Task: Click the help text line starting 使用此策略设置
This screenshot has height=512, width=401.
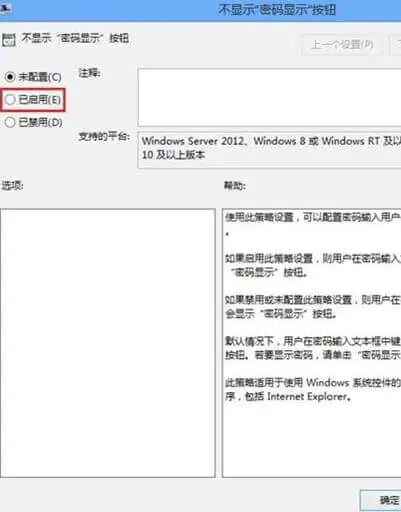Action: pyautogui.click(x=313, y=218)
